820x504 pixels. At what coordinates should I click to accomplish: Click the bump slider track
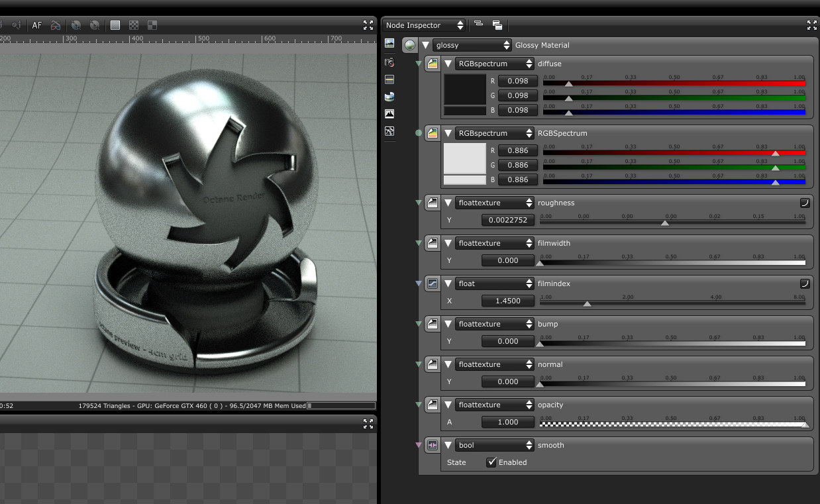click(x=672, y=344)
